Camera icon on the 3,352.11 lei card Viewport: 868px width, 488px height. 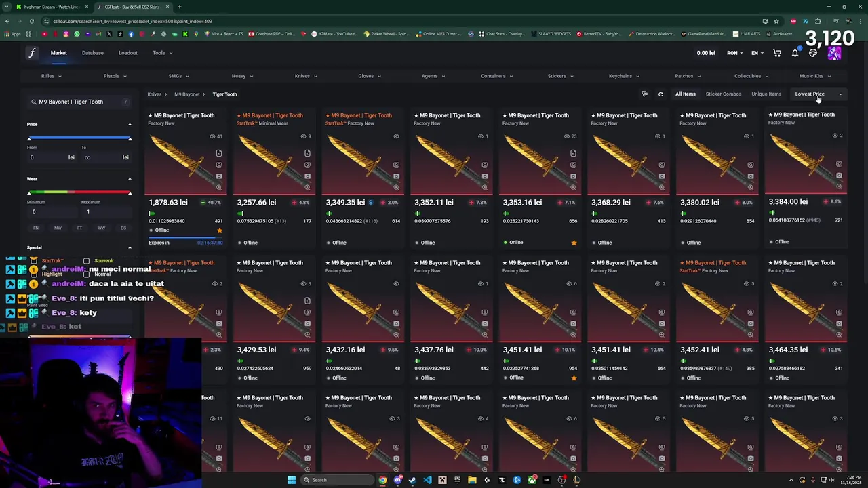484,176
